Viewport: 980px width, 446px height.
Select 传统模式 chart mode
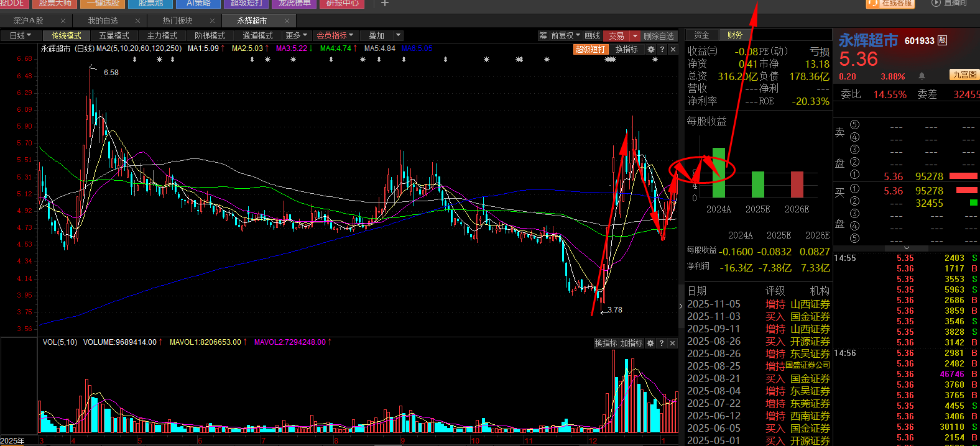click(67, 35)
